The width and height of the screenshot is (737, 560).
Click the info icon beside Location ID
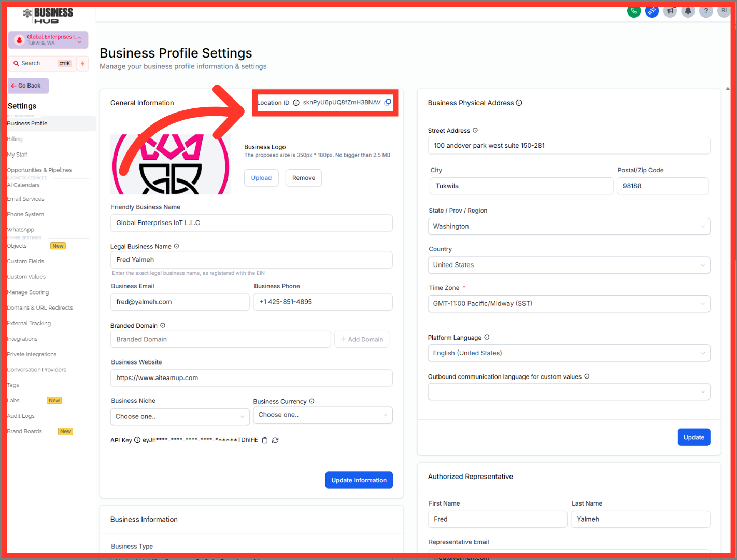tap(296, 103)
